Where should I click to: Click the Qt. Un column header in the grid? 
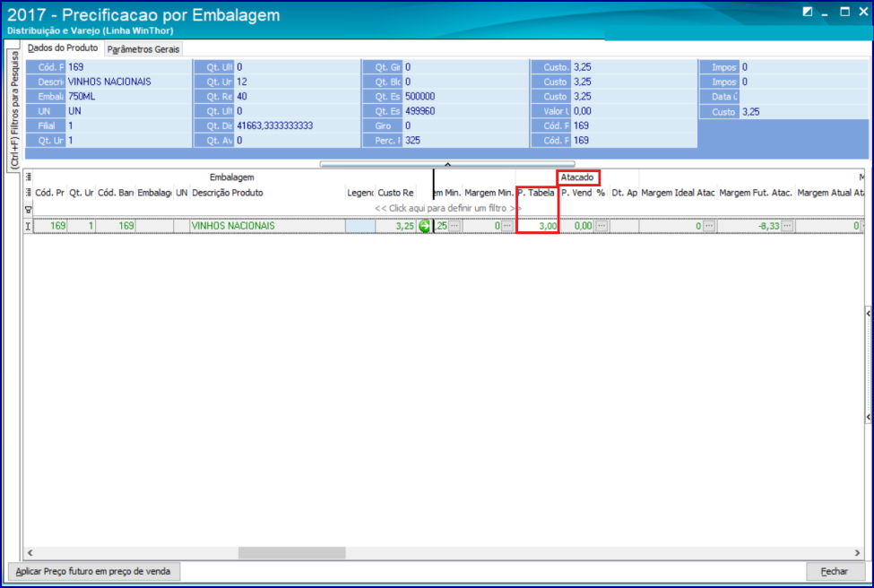82,193
